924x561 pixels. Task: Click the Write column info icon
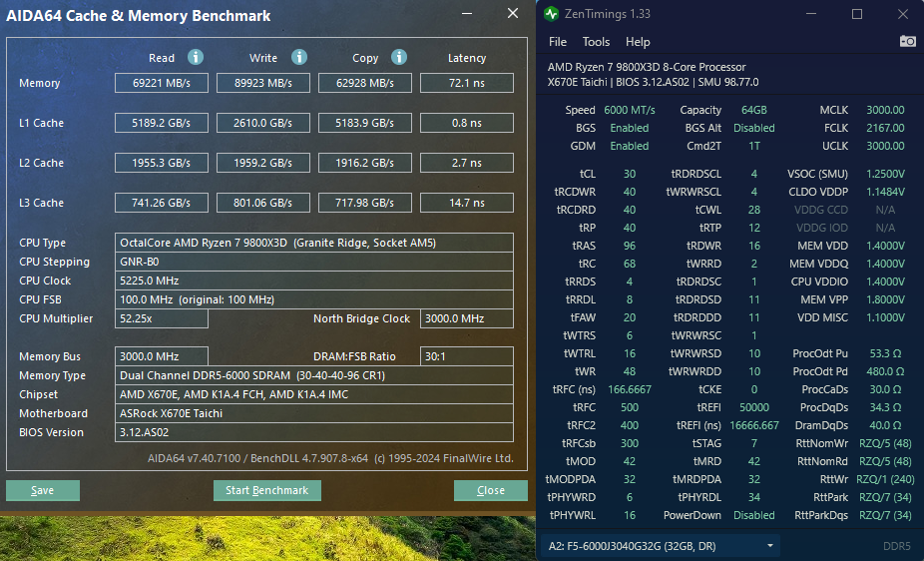point(299,58)
